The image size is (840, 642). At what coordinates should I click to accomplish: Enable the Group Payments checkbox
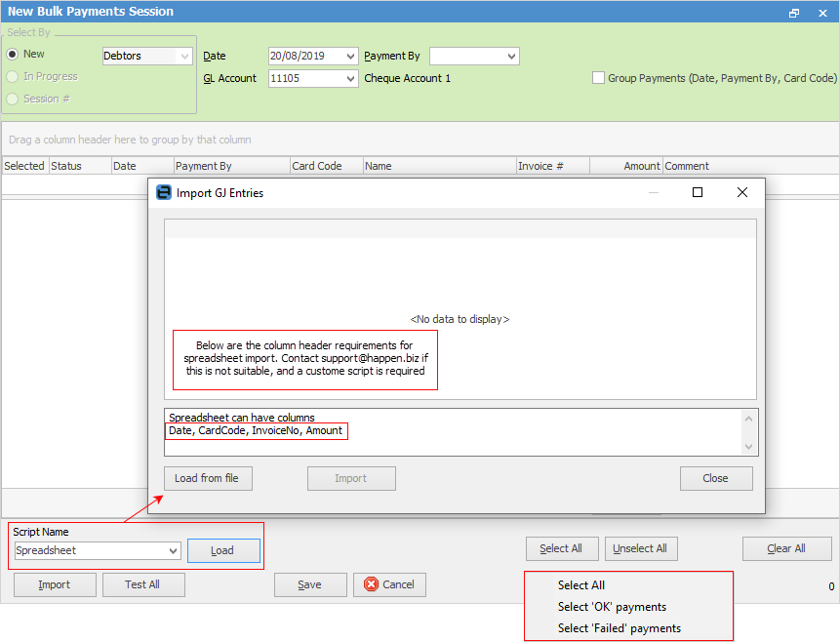[x=598, y=78]
